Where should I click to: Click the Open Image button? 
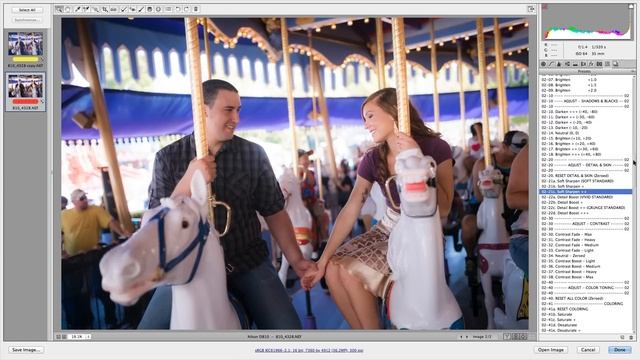click(551, 350)
